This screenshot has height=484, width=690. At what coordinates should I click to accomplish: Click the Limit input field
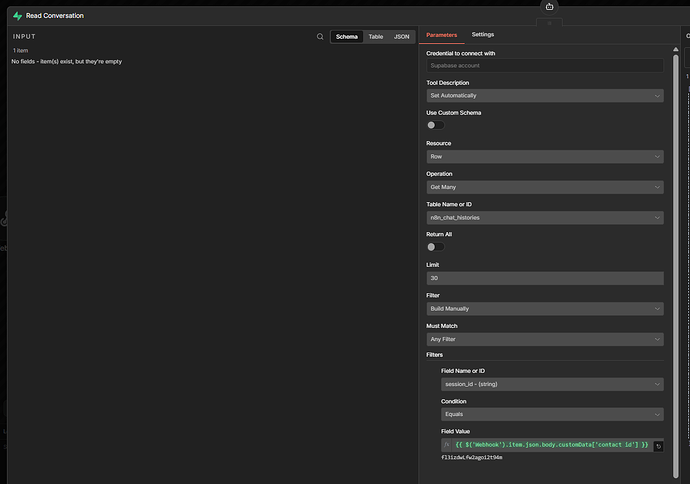pyautogui.click(x=544, y=278)
